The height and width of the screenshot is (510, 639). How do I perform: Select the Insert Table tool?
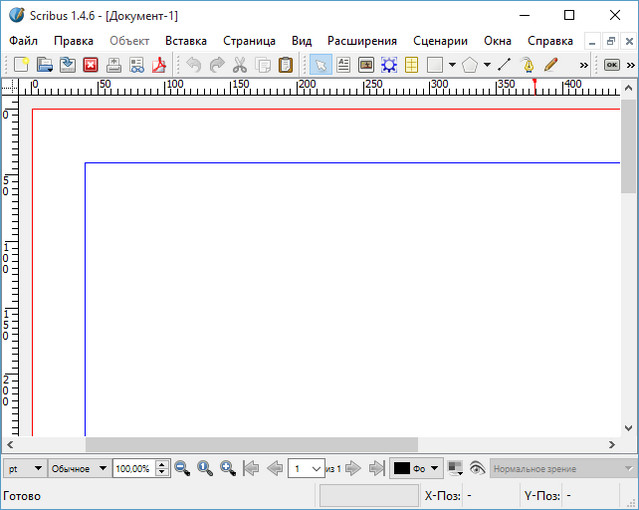click(411, 65)
